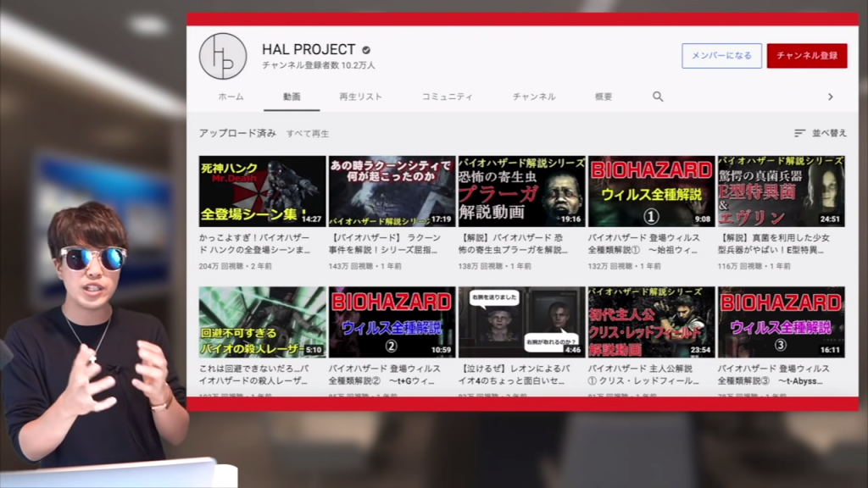Click the 116万 回視聴・1 年前 view count
Screen dimensions: 868x488
coord(754,266)
